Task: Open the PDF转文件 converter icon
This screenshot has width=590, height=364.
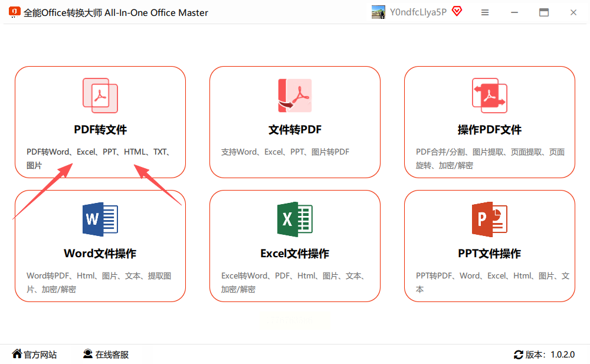Action: click(100, 96)
